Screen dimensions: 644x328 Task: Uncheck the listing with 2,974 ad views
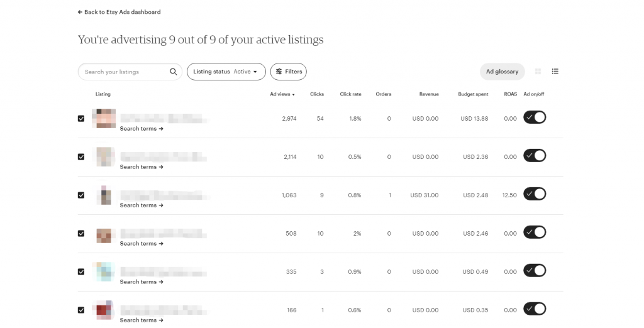click(x=81, y=118)
